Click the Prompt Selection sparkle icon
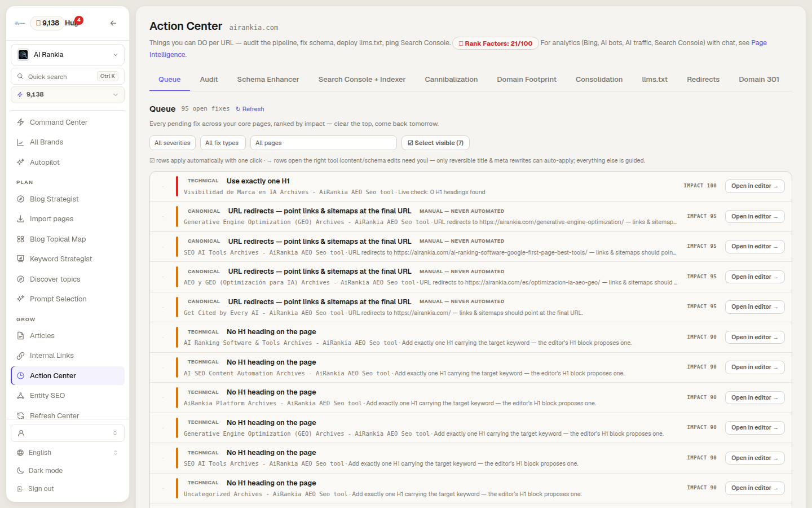The width and height of the screenshot is (812, 508). [20, 299]
